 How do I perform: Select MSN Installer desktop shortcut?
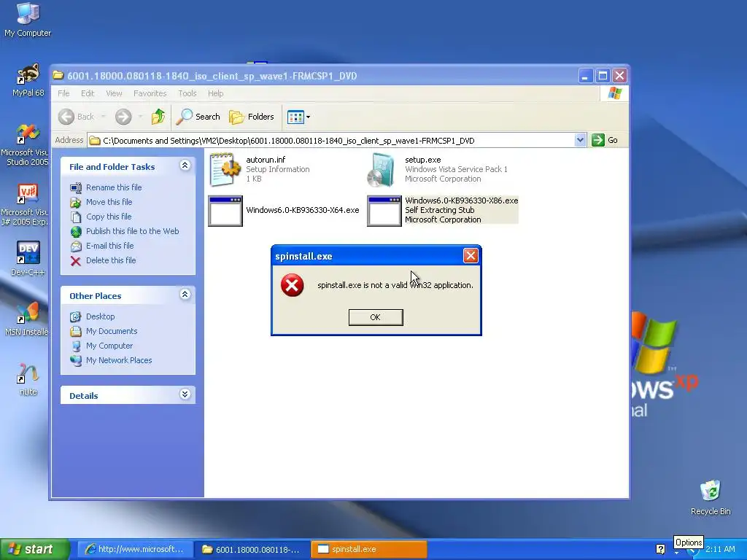pos(27,318)
